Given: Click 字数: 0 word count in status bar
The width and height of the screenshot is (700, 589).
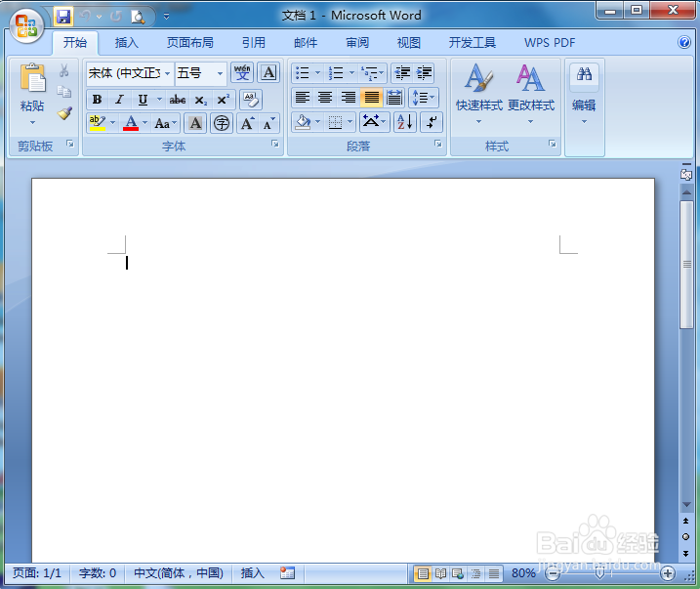Looking at the screenshot, I should tap(98, 573).
